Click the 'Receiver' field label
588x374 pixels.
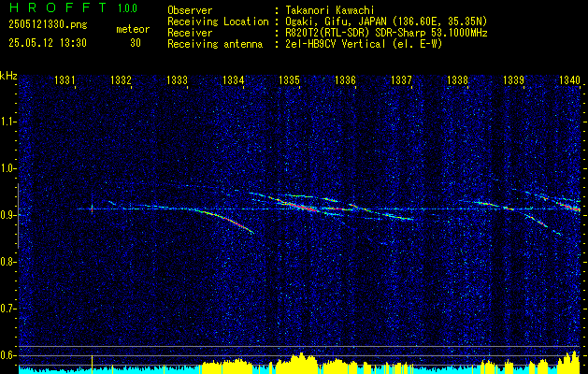click(190, 33)
